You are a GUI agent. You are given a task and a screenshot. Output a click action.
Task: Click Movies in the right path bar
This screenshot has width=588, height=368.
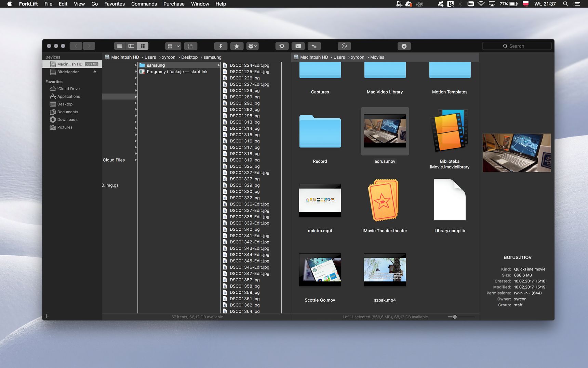[377, 57]
